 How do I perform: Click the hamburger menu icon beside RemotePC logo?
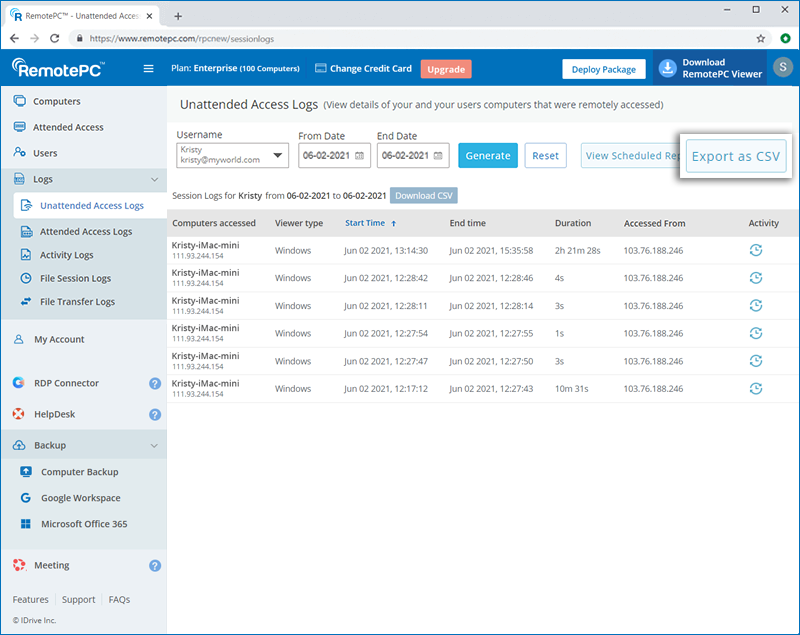point(149,69)
